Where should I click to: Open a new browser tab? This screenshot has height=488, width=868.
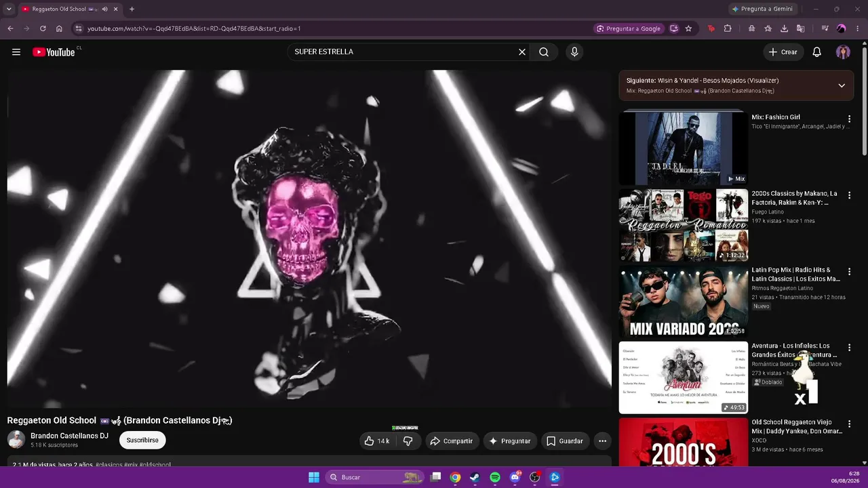[132, 9]
